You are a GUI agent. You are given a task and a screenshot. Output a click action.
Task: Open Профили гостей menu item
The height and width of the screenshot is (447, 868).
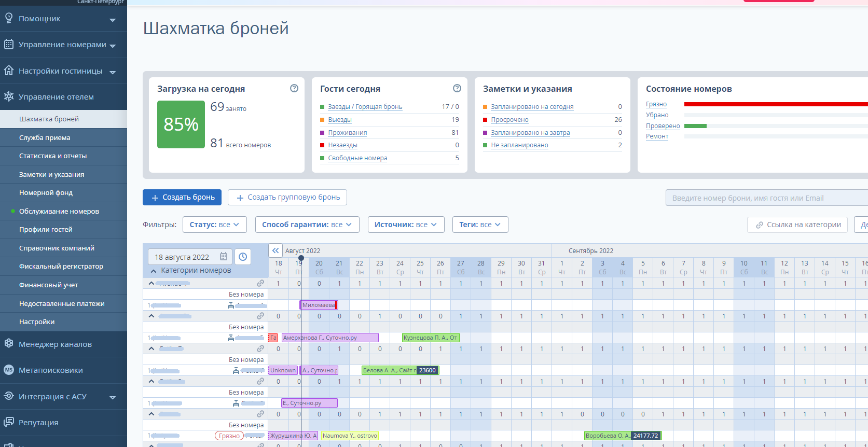63,229
